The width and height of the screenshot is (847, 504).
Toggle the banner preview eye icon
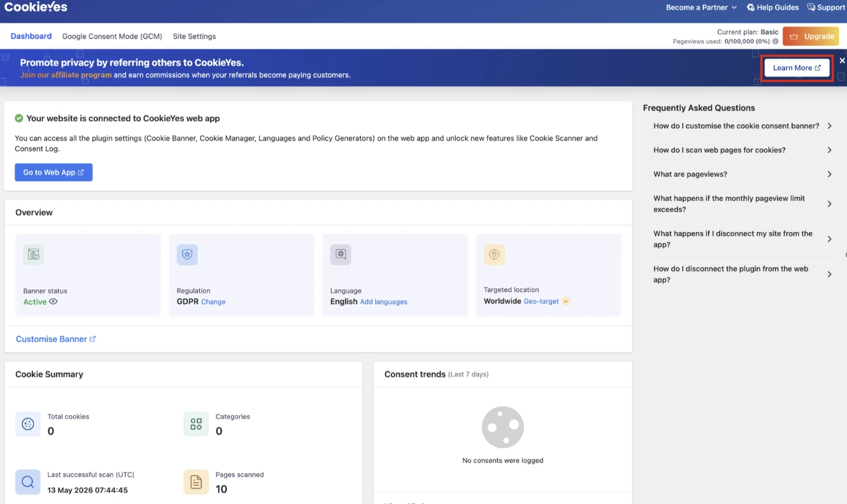[x=53, y=302]
